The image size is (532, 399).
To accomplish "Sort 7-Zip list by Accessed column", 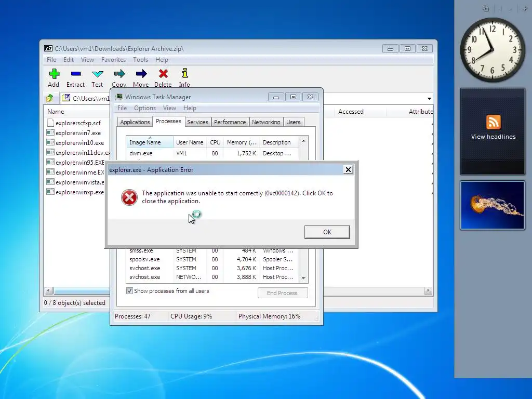I will pyautogui.click(x=361, y=112).
